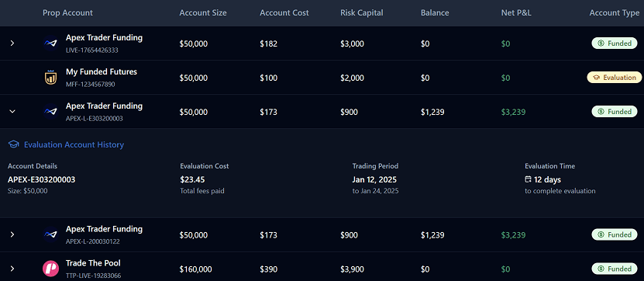The image size is (644, 281).
Task: Expand the Trade The Pool row chevron
Action: (12, 269)
